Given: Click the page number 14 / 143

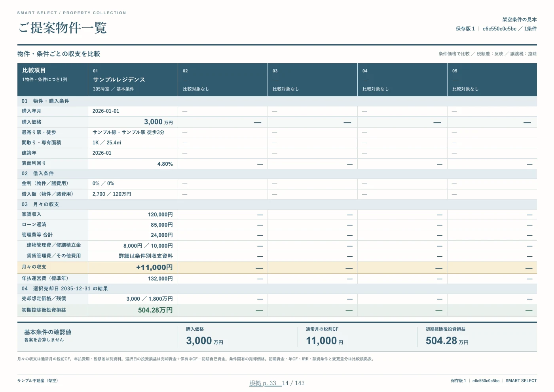Looking at the screenshot, I should (x=293, y=383).
